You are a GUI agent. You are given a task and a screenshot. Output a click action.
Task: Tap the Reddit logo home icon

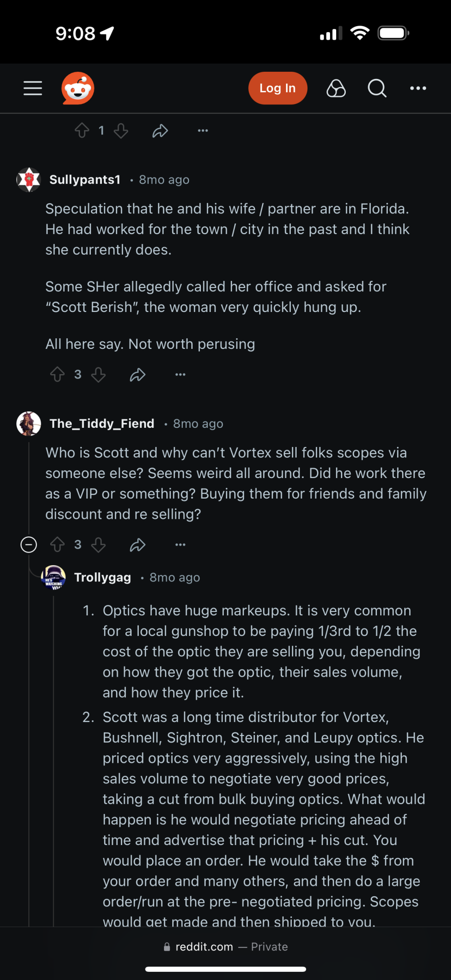(78, 88)
